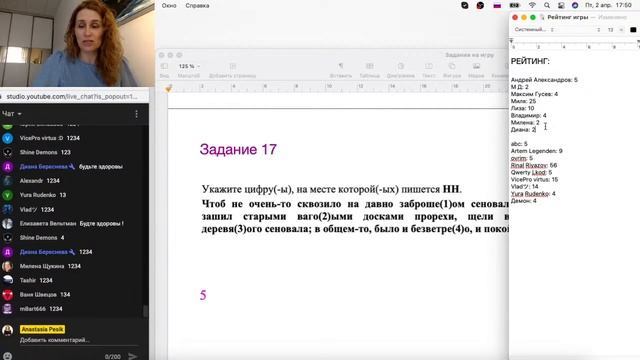640x360 pixels.
Task: Click the studio.youtube.com address bar
Action: (72, 97)
